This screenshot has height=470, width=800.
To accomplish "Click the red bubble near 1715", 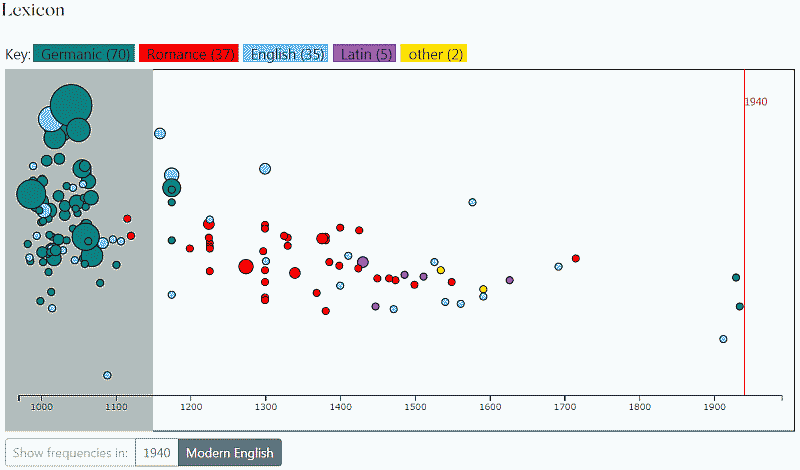I will [x=575, y=258].
